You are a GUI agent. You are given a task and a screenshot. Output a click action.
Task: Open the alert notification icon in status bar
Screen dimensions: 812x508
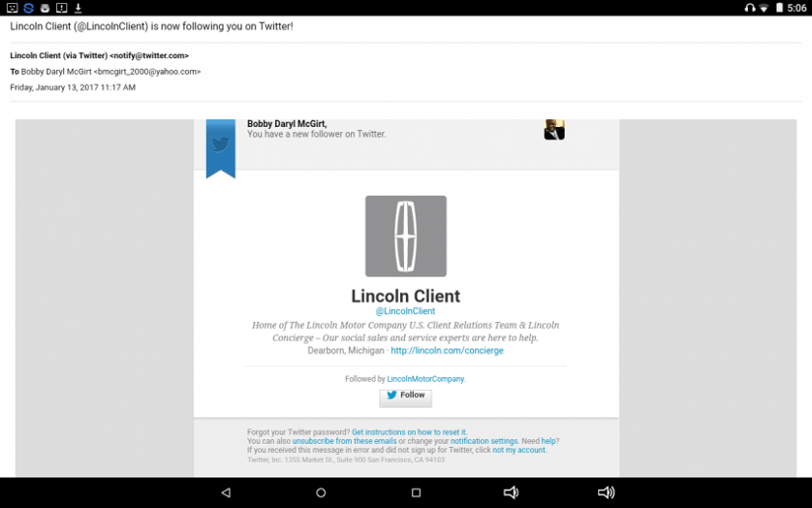(62, 8)
